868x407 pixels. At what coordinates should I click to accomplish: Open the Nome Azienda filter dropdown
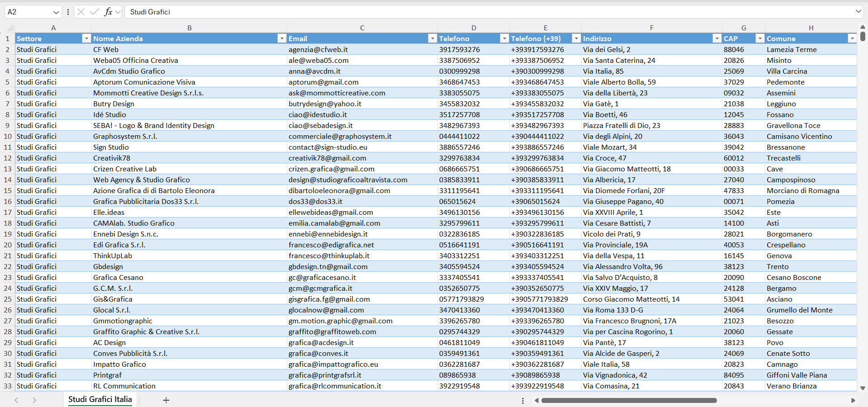[x=281, y=39]
